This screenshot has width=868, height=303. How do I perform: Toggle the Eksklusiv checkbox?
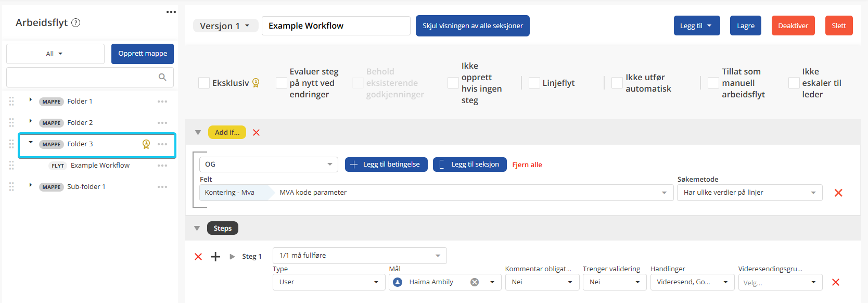click(204, 83)
